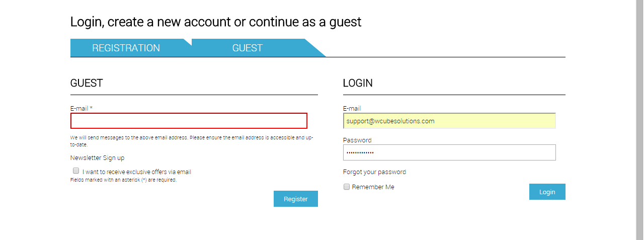Click the 'We will send messages' helper text
This screenshot has height=240, width=644.
191,137
